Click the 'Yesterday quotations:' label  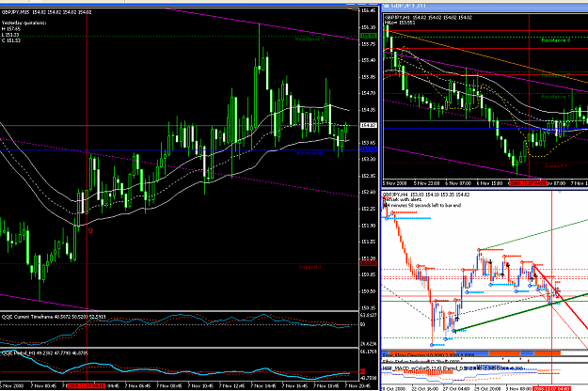(24, 23)
